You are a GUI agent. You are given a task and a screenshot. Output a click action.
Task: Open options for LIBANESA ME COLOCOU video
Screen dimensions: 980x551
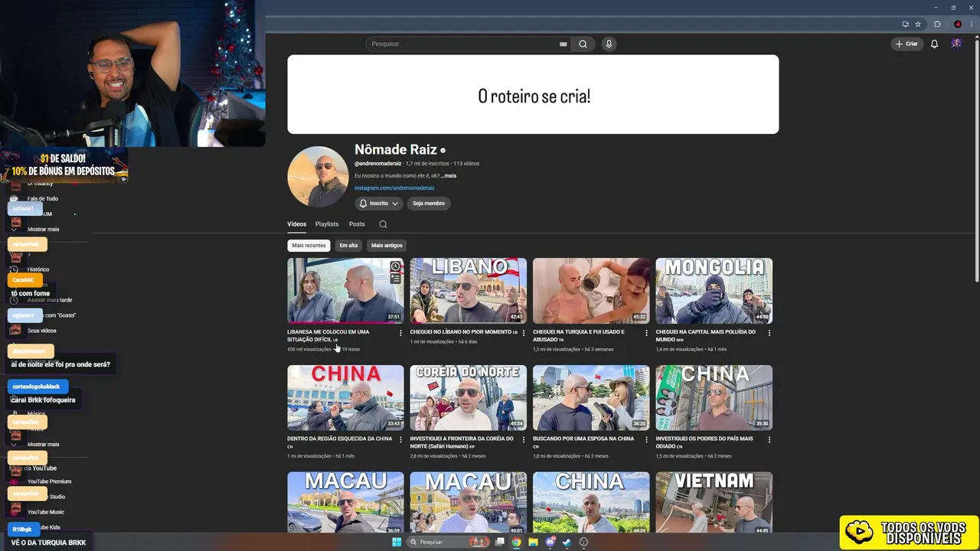point(400,333)
